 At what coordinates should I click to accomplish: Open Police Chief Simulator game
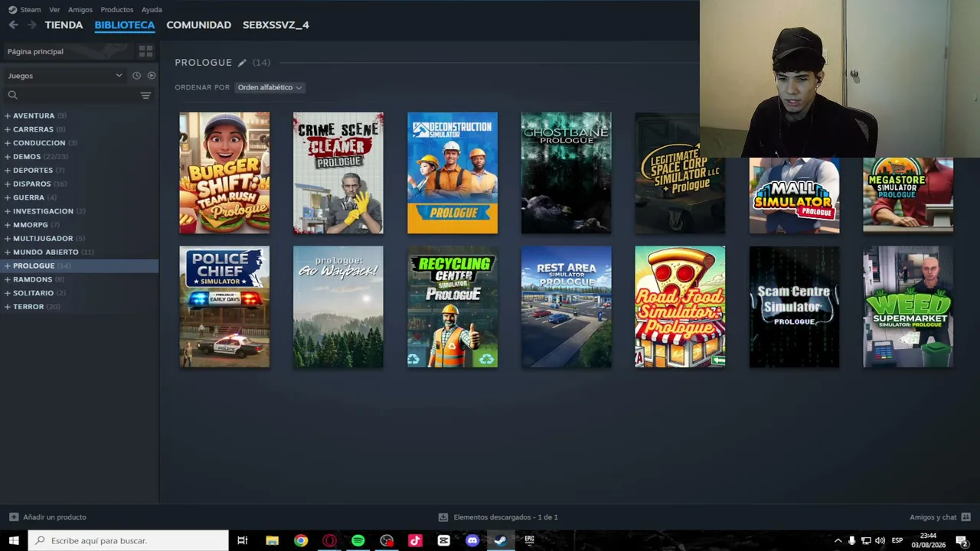click(224, 307)
